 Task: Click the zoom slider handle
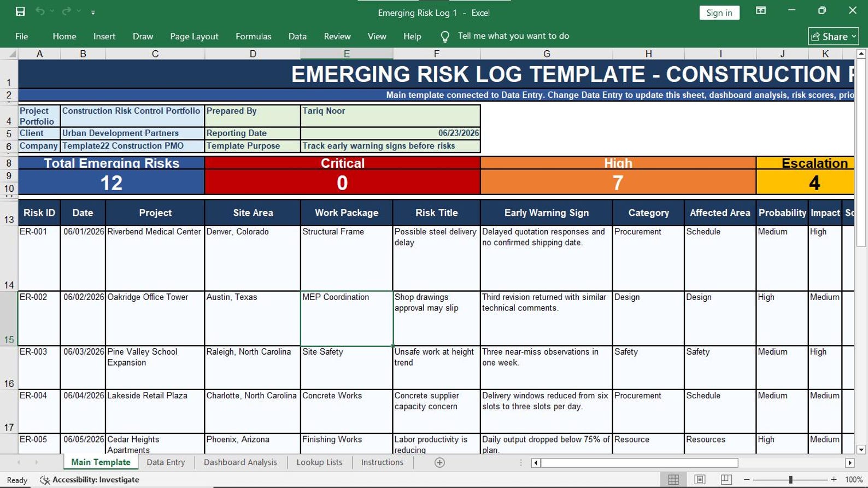click(x=790, y=479)
